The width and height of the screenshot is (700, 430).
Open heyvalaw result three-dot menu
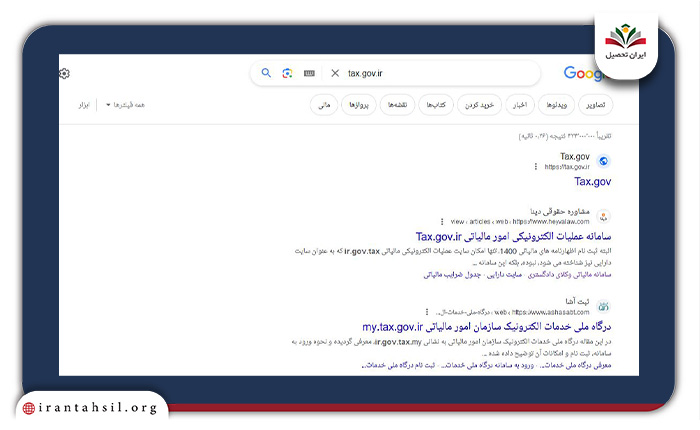click(442, 221)
